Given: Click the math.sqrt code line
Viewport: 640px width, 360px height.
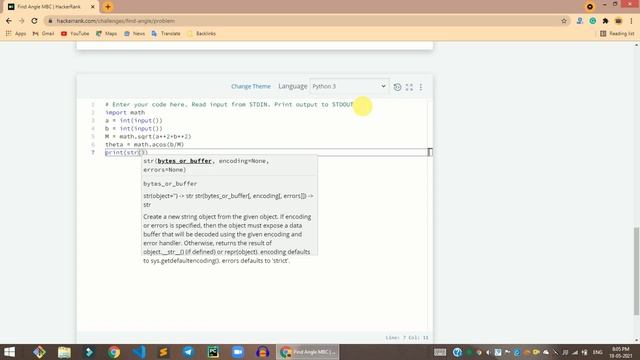Looking at the screenshot, I should (148, 136).
